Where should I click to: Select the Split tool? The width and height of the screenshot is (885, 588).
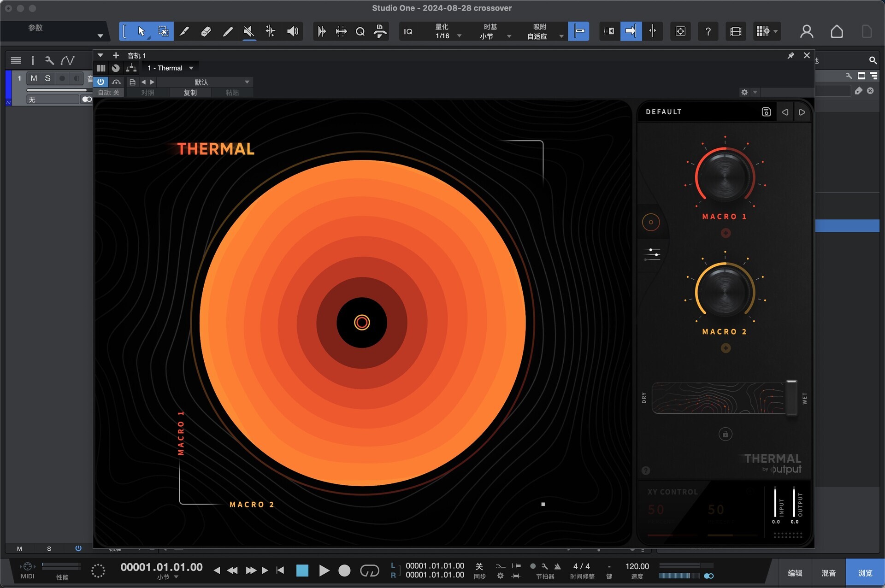tap(184, 31)
